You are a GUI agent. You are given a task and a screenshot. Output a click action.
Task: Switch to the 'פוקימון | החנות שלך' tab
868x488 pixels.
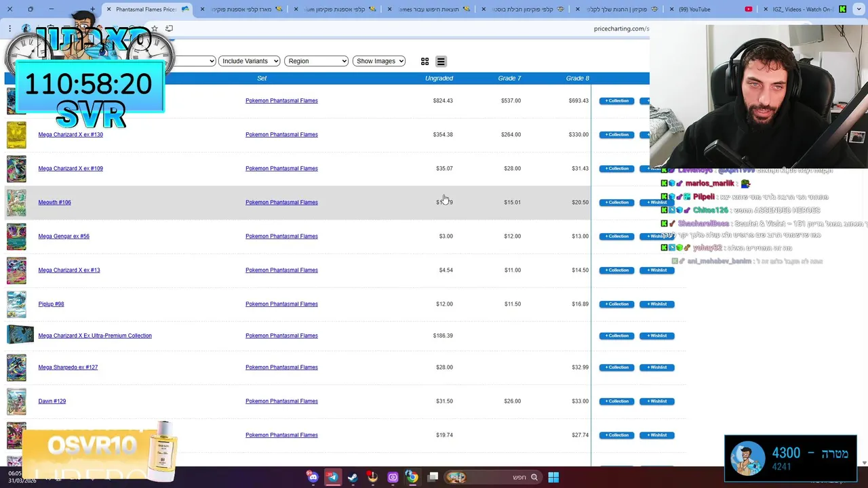616,9
